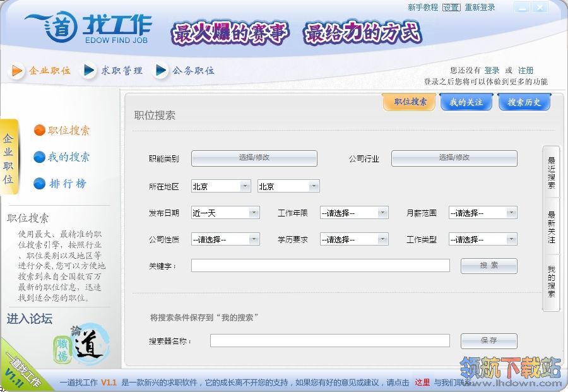Click the 求职管理 arrow icon
This screenshot has width=568, height=392.
(x=89, y=71)
